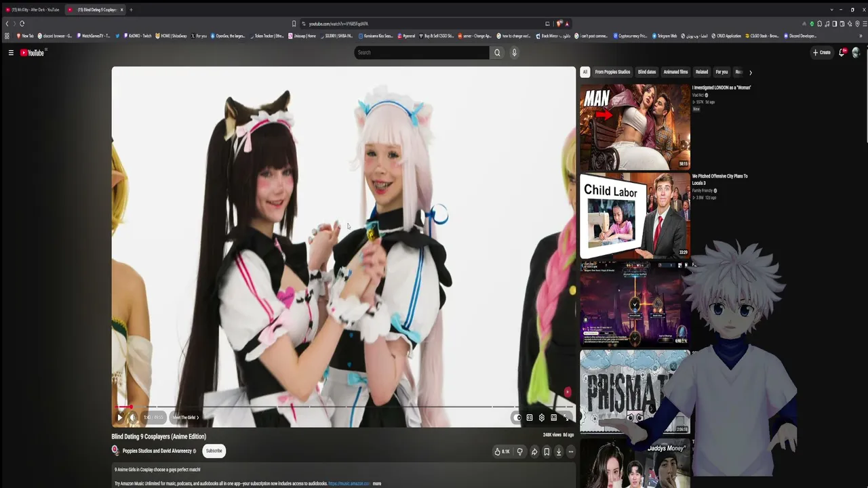Open the 'Telegram Web' bookmark
Screen dimensions: 868x488
pyautogui.click(x=665, y=36)
